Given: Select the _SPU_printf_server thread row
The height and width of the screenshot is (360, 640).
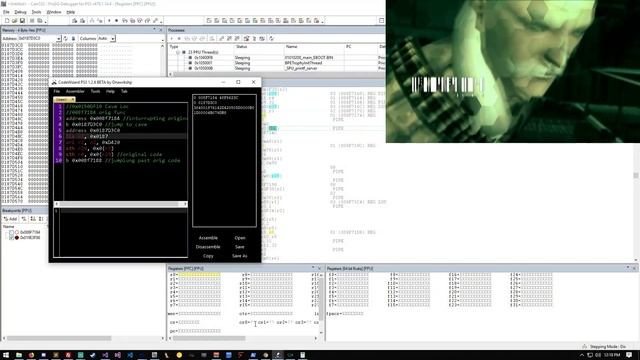Looking at the screenshot, I should click(276, 69).
